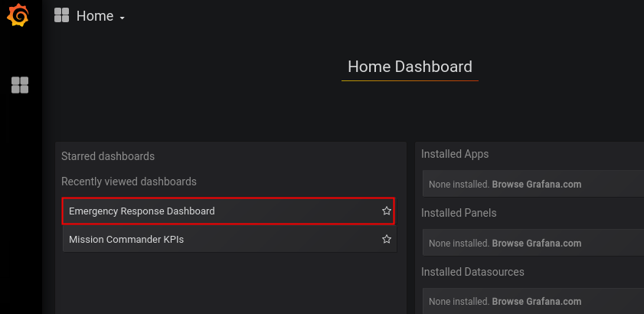Open Emergency Response Dashboard
The width and height of the screenshot is (644, 314).
[x=142, y=211]
